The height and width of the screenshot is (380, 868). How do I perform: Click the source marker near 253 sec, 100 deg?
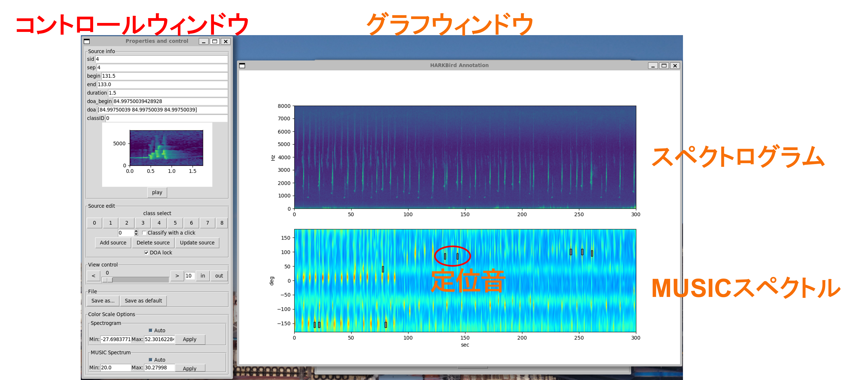coord(582,252)
